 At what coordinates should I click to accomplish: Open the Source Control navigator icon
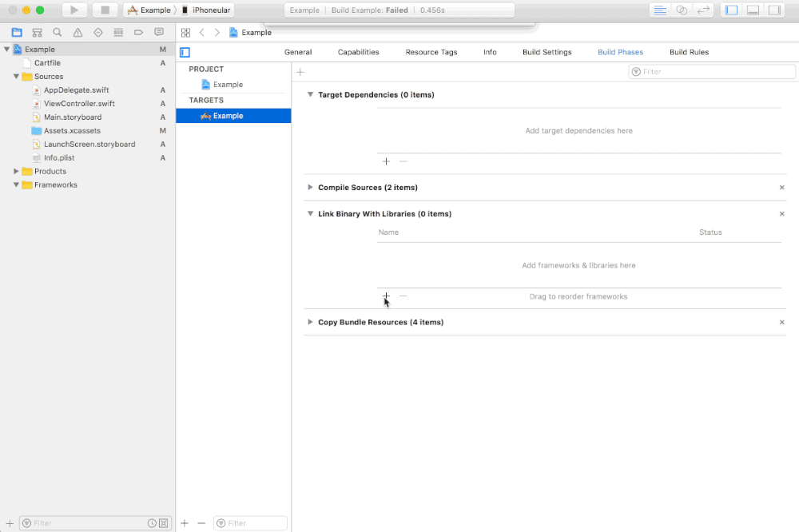click(38, 33)
